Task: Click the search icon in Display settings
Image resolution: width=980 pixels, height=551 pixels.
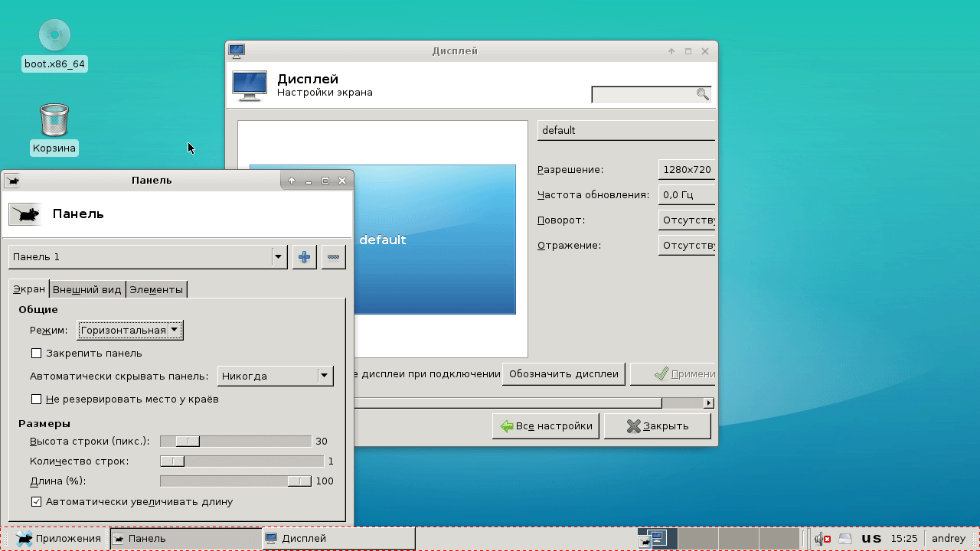Action: [702, 94]
